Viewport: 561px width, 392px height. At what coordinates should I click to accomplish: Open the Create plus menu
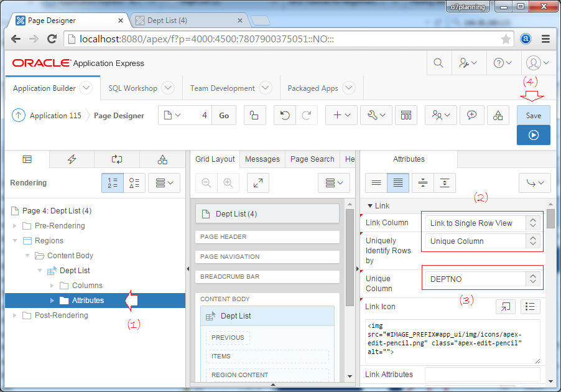click(341, 115)
